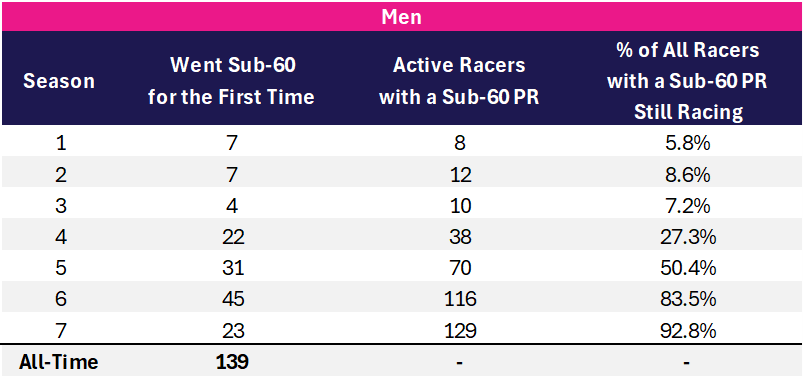Select the 5.8% cell
Viewport: 803px width, 377px height.
coord(687,144)
